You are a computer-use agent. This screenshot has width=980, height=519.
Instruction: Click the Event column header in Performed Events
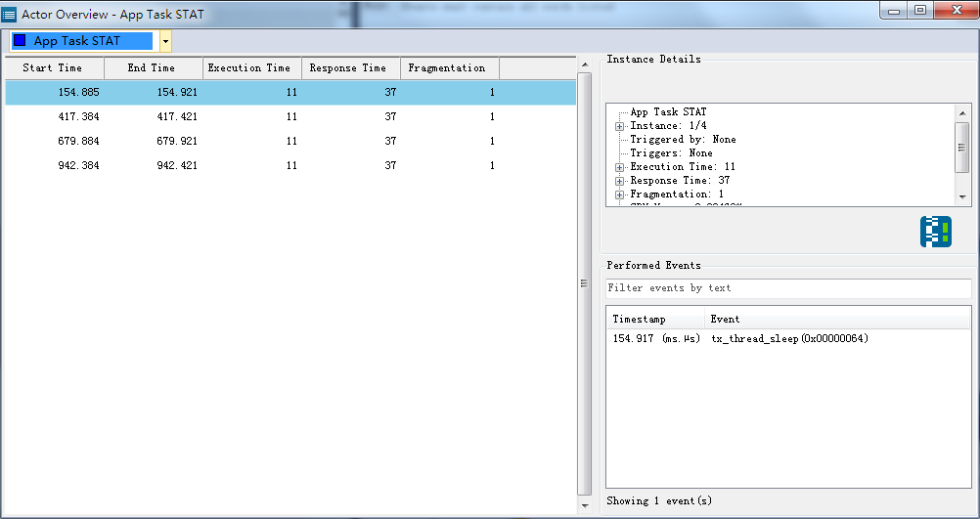pos(837,320)
